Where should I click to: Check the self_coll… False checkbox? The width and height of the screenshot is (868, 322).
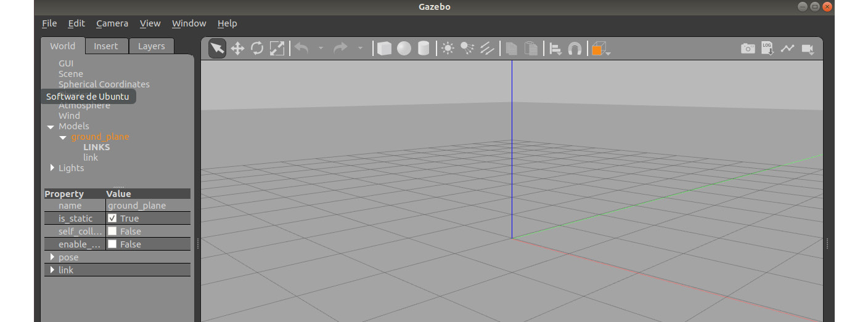point(112,231)
